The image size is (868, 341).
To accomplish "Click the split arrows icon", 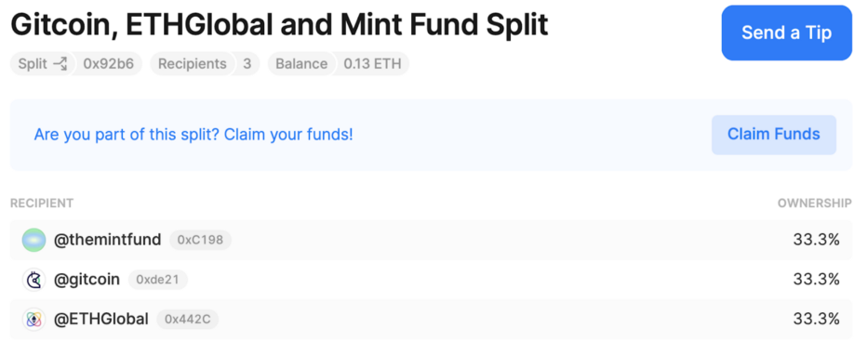I will 60,64.
